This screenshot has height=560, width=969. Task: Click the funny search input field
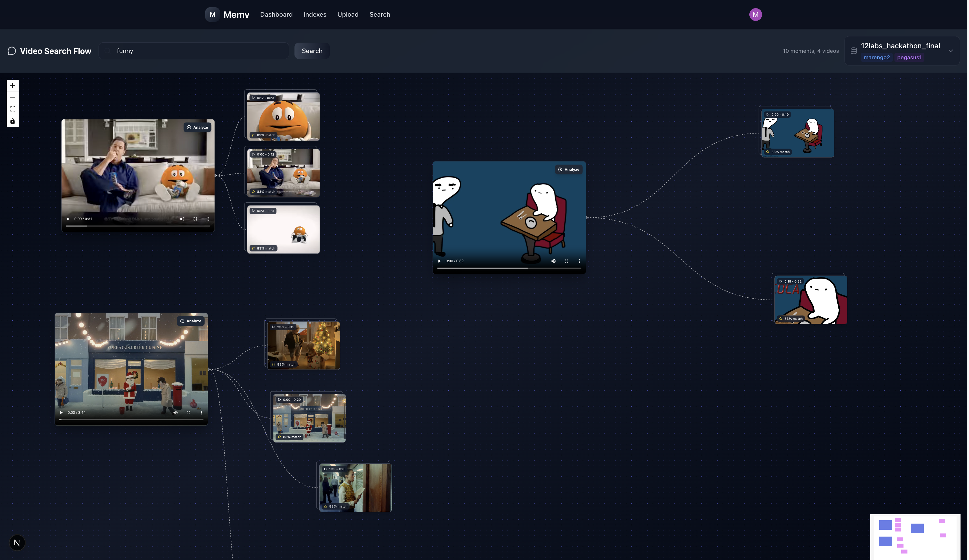point(194,51)
